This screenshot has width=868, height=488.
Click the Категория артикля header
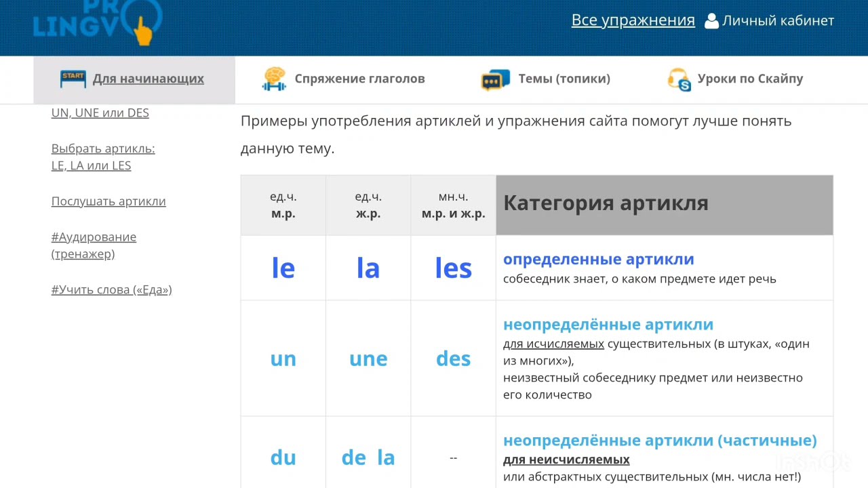(665, 205)
